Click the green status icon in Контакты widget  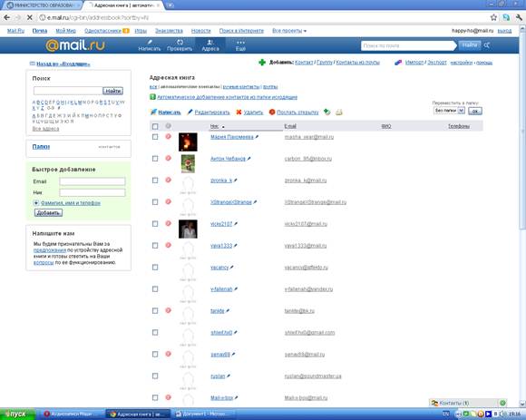pos(502,403)
